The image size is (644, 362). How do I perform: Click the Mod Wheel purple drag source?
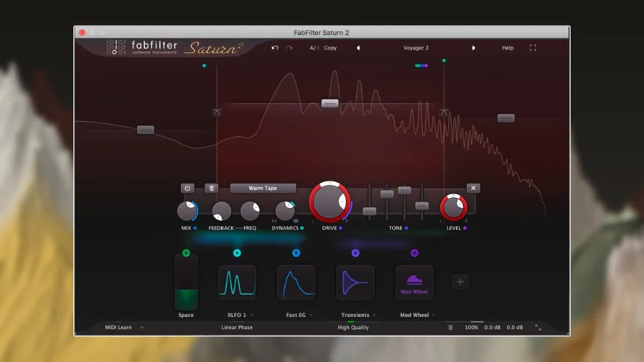point(414,252)
